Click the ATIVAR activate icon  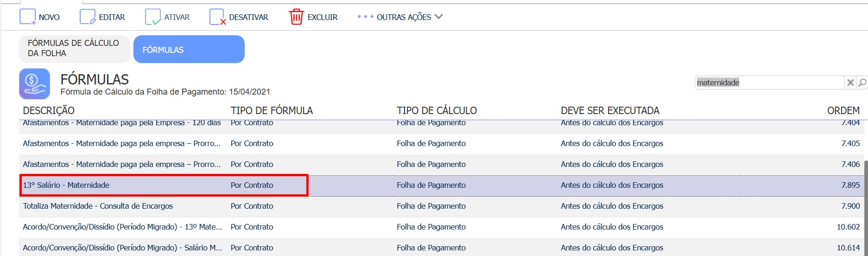click(153, 17)
